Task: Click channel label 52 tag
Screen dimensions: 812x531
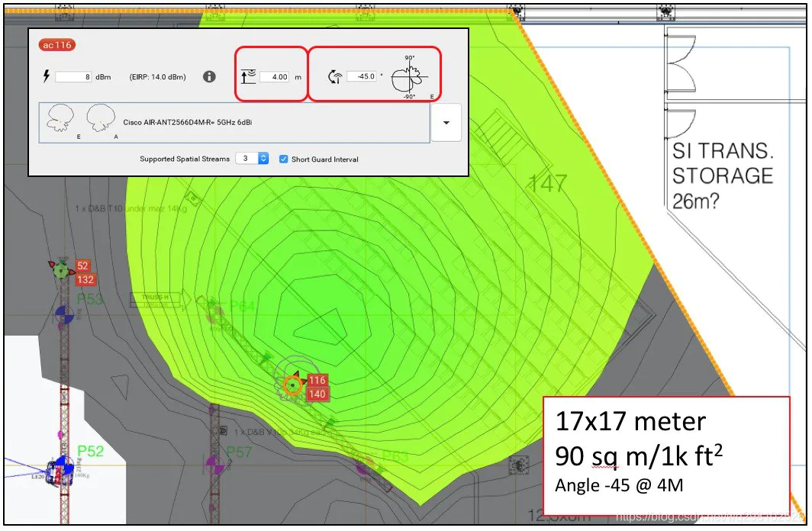Action: (83, 265)
